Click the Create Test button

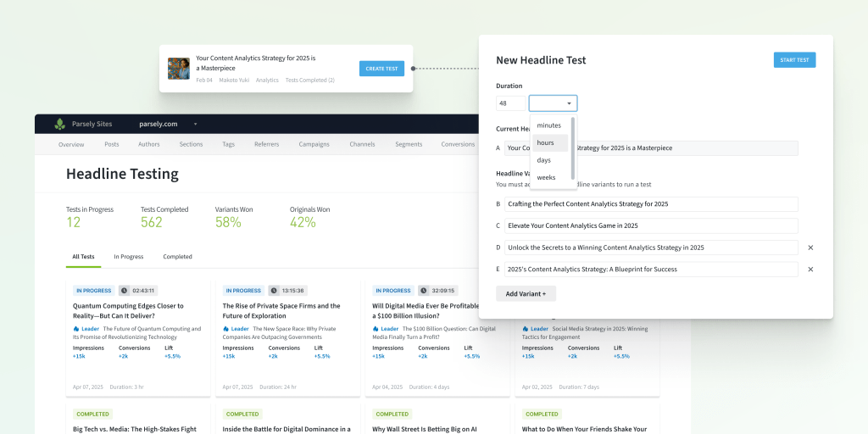tap(381, 69)
